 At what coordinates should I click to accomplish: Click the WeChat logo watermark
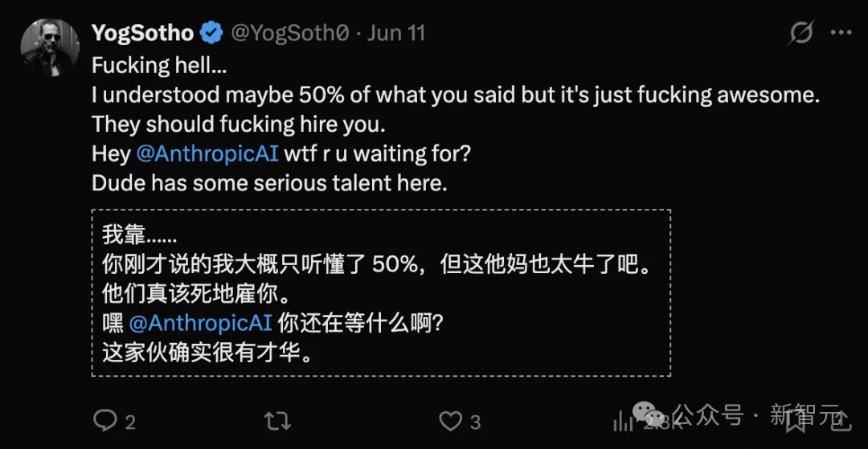click(649, 413)
